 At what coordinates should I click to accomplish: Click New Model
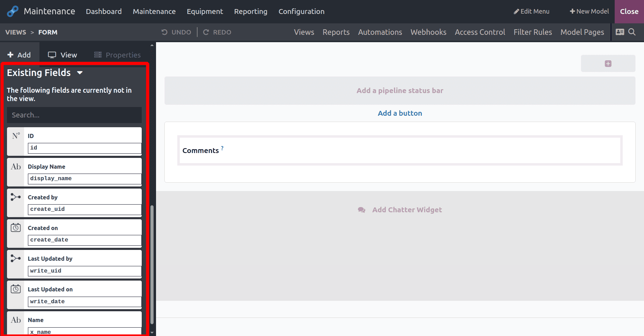[x=589, y=12]
